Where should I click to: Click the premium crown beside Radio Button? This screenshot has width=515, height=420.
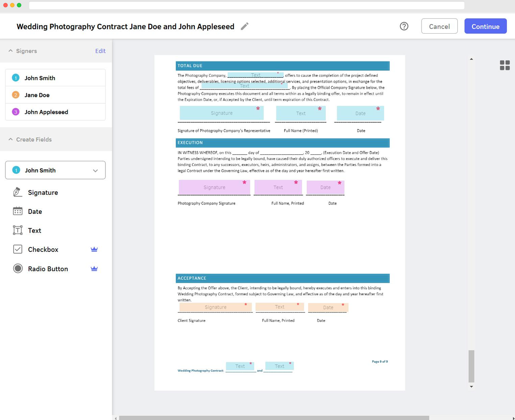[94, 268]
